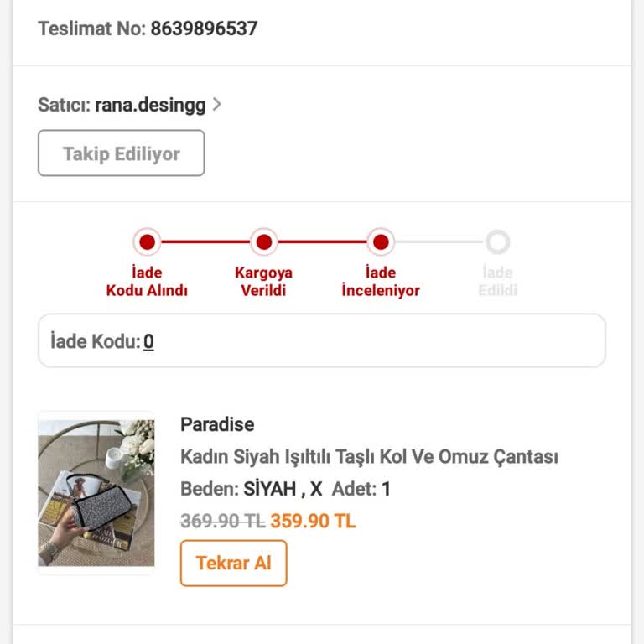Select the Kargoya Verildi step label

(264, 282)
